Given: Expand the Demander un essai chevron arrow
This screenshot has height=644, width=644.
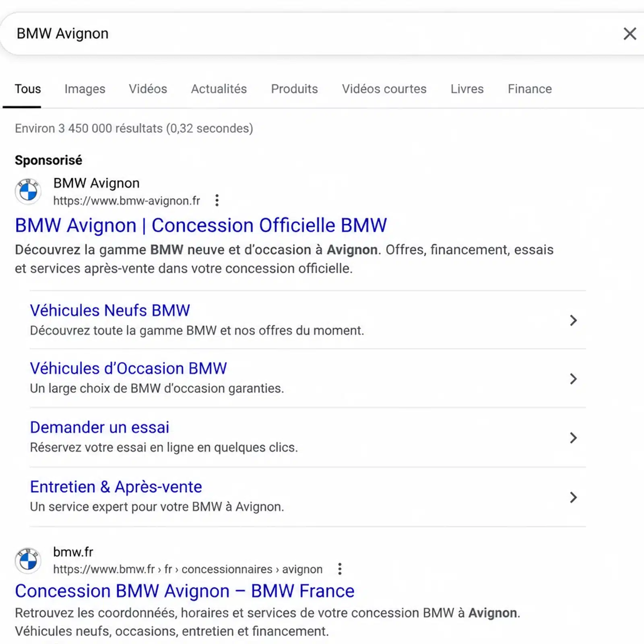Looking at the screenshot, I should tap(573, 438).
